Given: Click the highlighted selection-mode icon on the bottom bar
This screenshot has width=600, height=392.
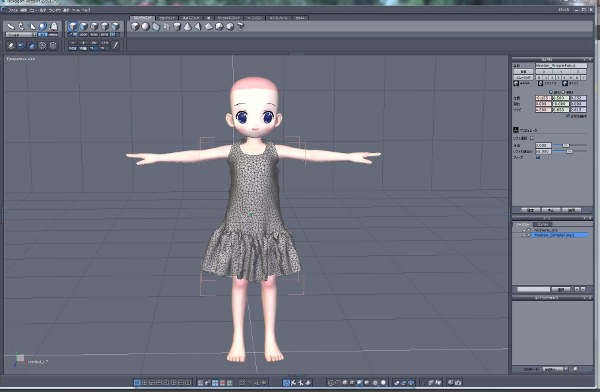Looking at the screenshot, I should click(286, 382).
